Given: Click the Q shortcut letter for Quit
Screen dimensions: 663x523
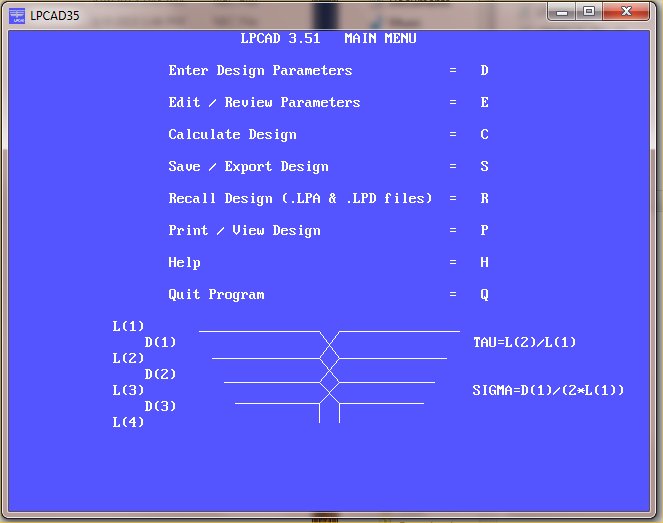Looking at the screenshot, I should click(x=484, y=295).
